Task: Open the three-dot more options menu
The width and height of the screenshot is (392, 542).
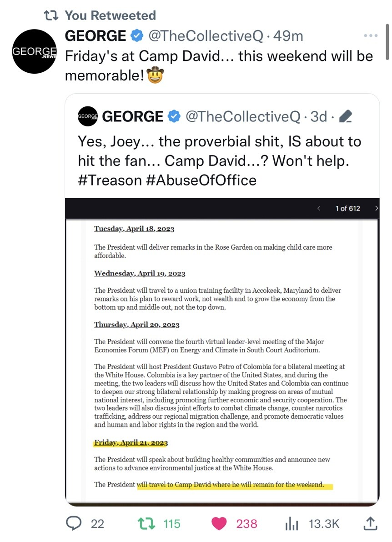Action: tap(371, 35)
